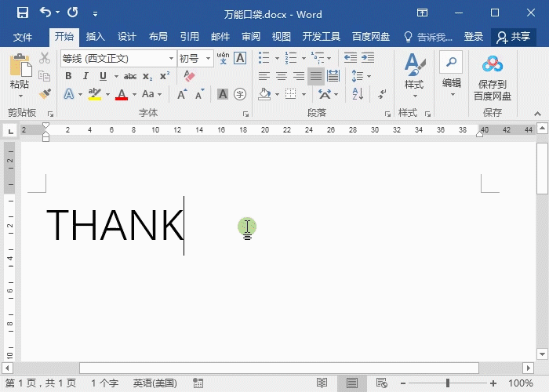The image size is (549, 392).
Task: Open the font size dropdown
Action: point(208,59)
